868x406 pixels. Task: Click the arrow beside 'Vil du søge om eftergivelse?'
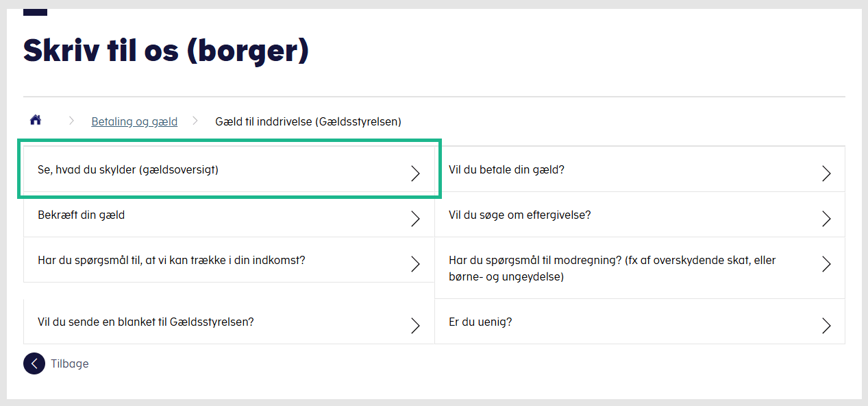pyautogui.click(x=826, y=219)
